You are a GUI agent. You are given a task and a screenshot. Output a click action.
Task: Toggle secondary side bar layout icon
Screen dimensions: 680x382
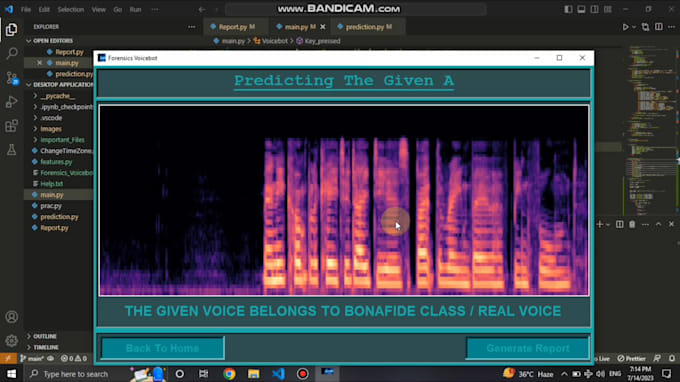point(595,9)
